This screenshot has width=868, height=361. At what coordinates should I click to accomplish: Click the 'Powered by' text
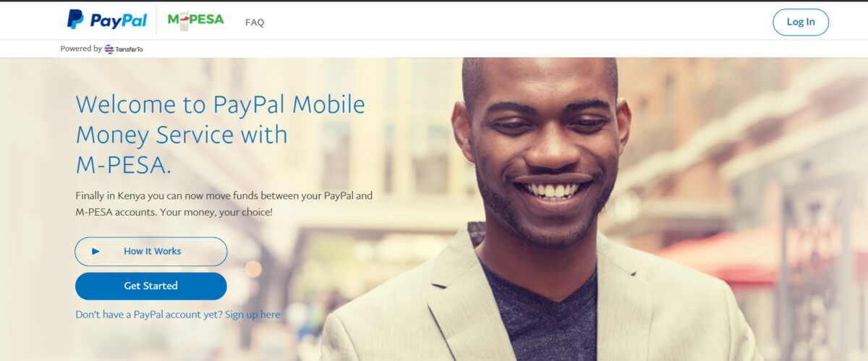[x=81, y=49]
